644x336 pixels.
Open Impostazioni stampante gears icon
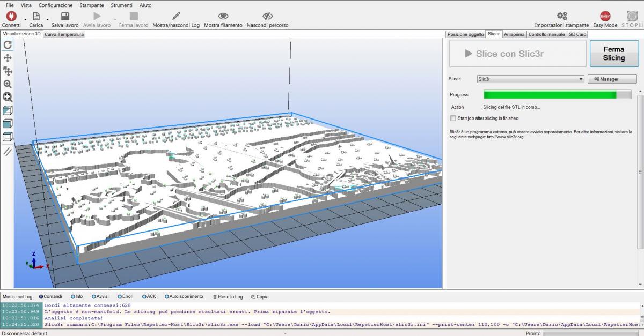(x=562, y=17)
